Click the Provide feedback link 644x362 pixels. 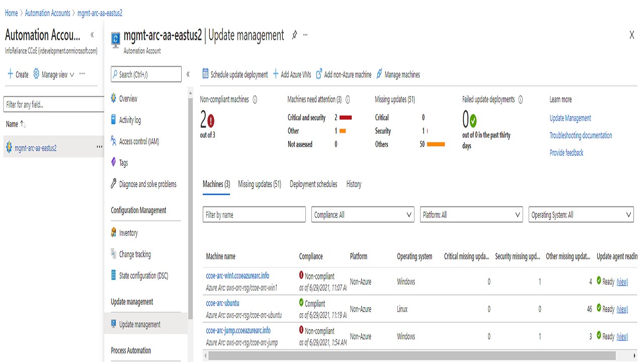(567, 152)
